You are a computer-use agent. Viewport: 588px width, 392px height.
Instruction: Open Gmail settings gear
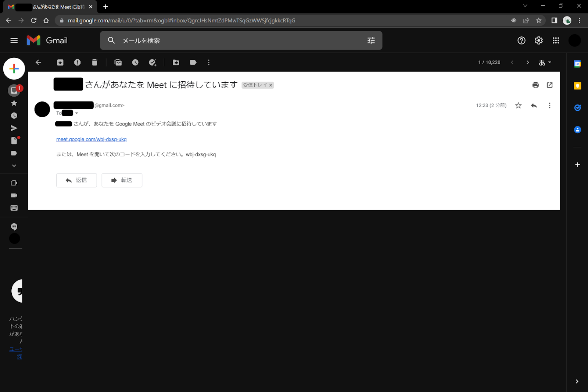coord(539,40)
